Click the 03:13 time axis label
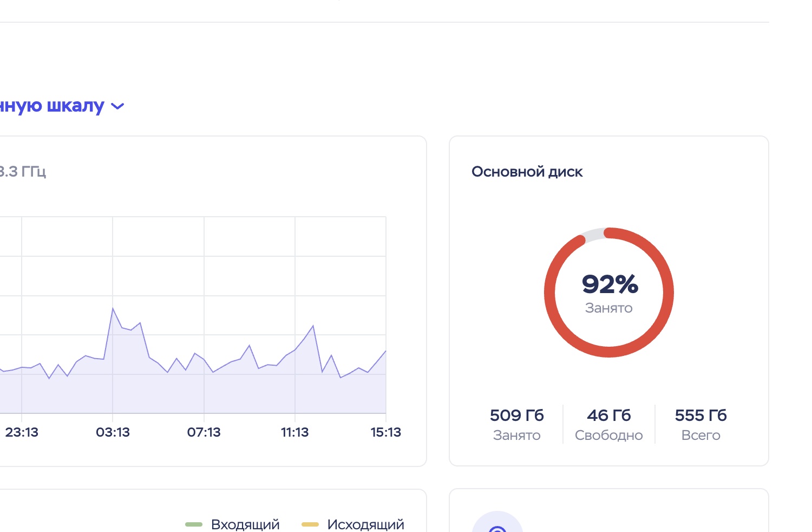This screenshot has width=812, height=532. click(x=113, y=432)
